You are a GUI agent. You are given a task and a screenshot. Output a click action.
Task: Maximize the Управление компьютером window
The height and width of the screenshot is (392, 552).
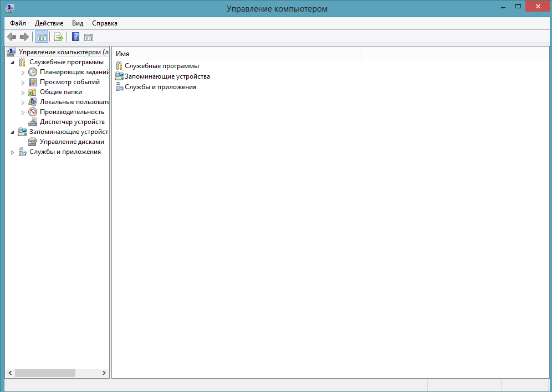click(518, 7)
